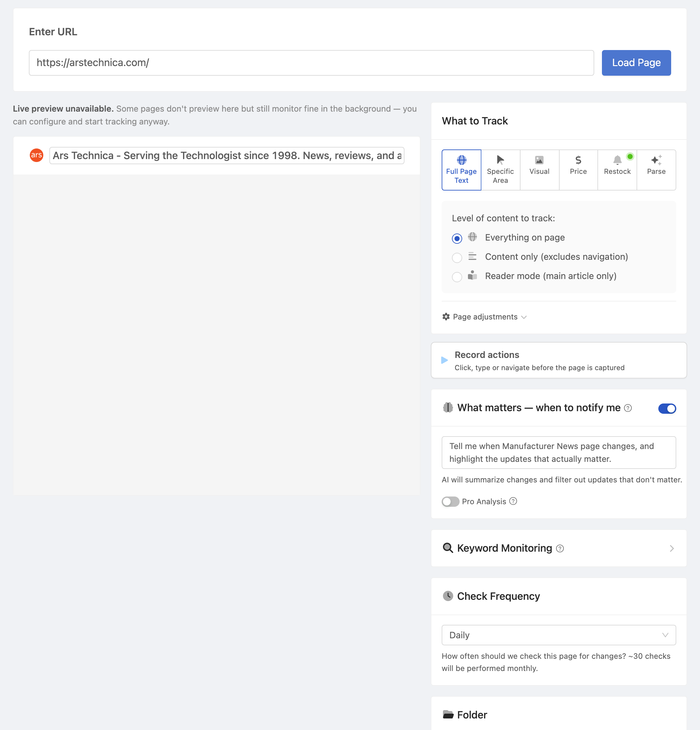The height and width of the screenshot is (730, 700).
Task: Click the clock icon in Check Frequency
Action: [x=448, y=596]
